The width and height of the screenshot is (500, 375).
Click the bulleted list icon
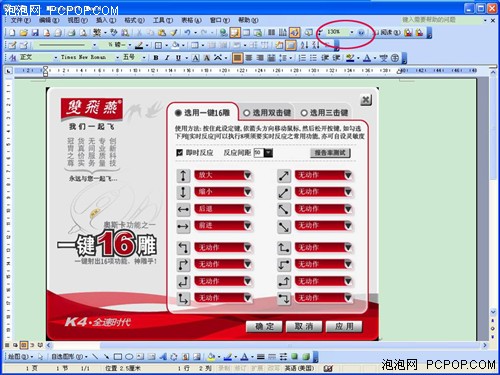coord(313,58)
